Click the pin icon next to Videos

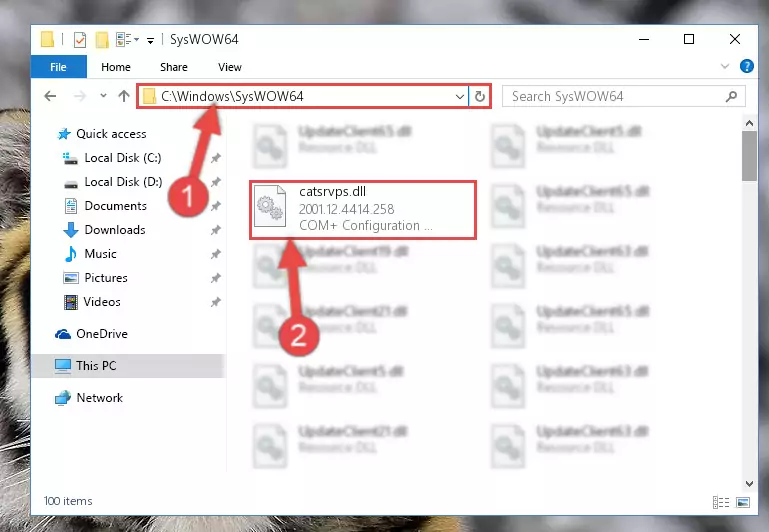(x=215, y=302)
